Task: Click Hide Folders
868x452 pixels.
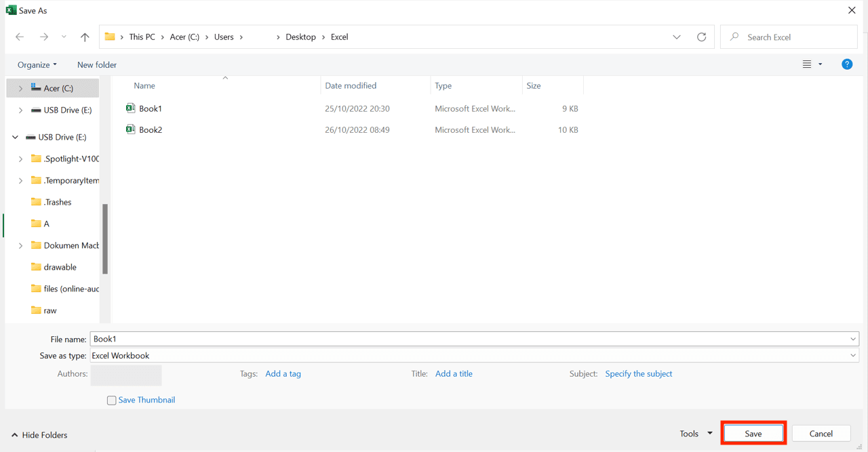Action: (39, 435)
